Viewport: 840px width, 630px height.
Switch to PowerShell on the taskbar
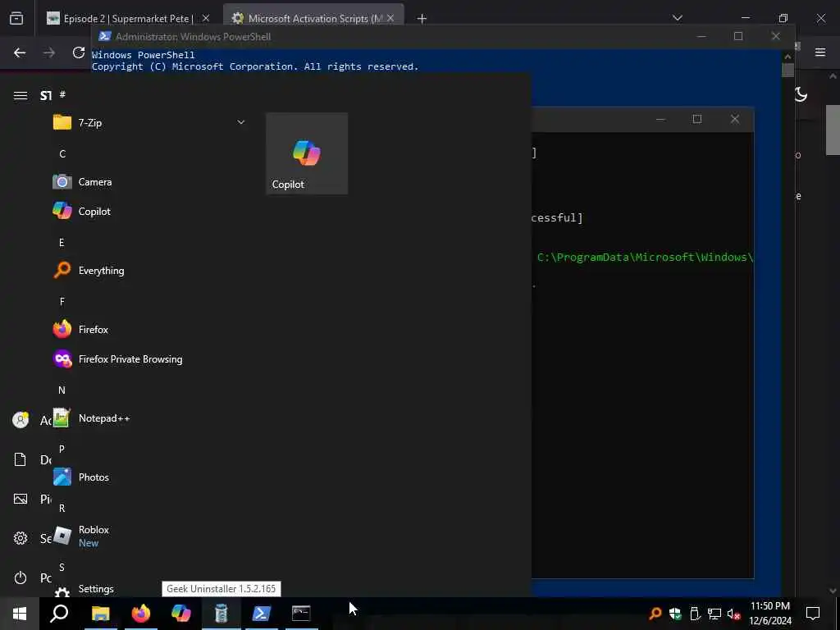[261, 614]
